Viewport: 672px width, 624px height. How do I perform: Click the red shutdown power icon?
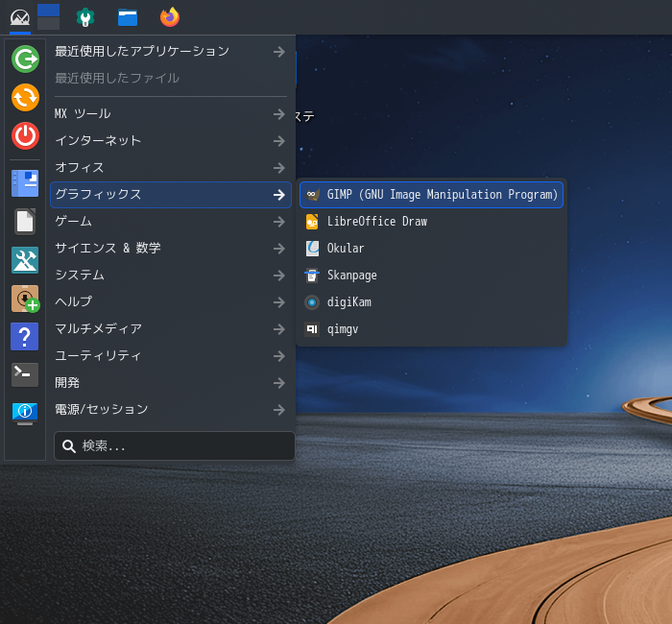pos(25,135)
